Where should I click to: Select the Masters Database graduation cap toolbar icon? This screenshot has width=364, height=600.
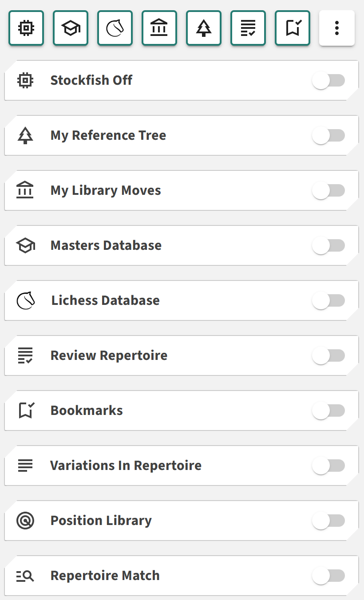click(x=71, y=28)
